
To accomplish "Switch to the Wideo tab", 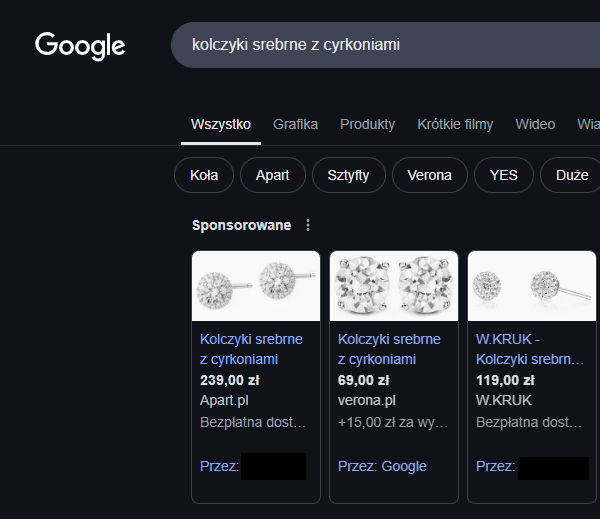I will [x=535, y=124].
